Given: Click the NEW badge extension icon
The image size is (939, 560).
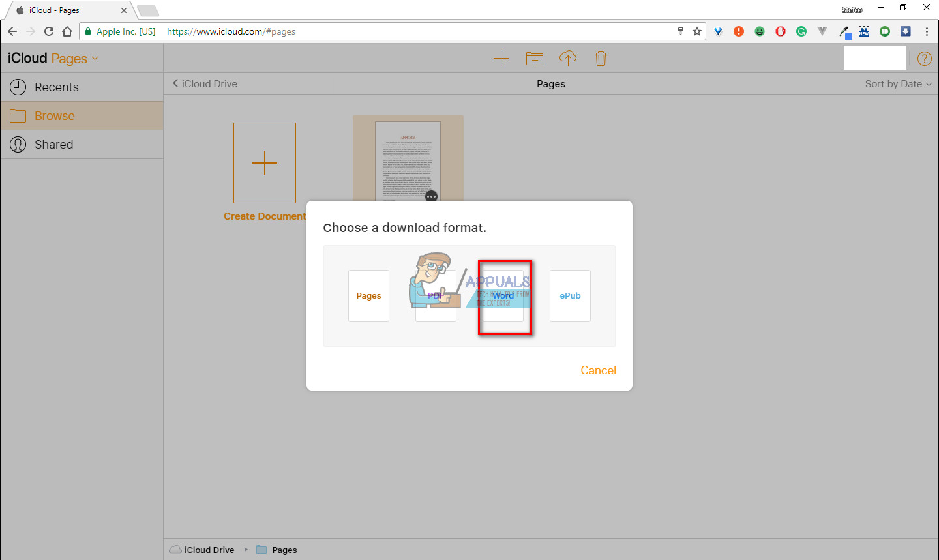Looking at the screenshot, I should (864, 31).
